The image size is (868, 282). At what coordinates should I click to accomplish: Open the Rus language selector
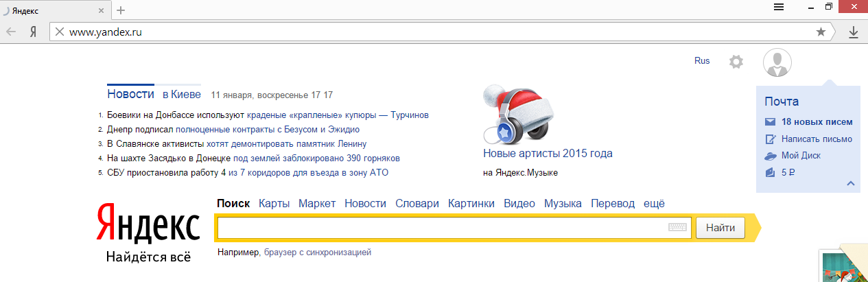pos(702,61)
